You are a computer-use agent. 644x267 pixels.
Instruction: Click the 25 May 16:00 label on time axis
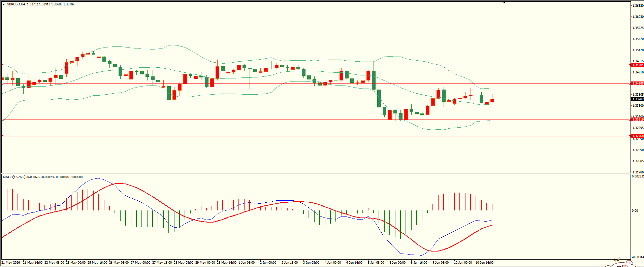[x=97, y=263]
